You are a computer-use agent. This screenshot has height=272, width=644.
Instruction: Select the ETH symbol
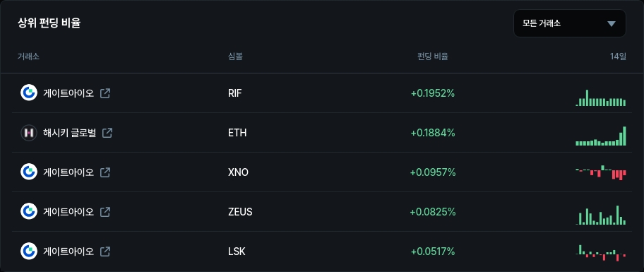pyautogui.click(x=237, y=133)
